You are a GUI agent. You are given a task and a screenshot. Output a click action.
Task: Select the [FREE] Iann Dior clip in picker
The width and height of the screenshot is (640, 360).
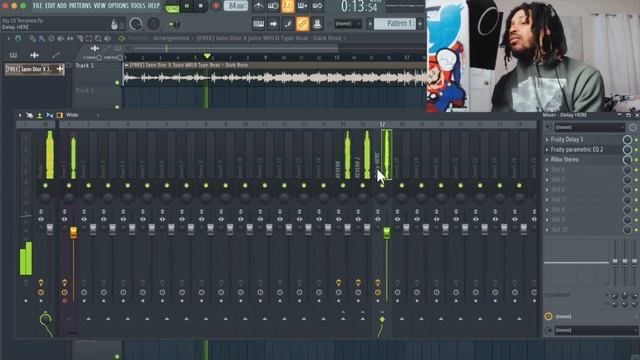pyautogui.click(x=34, y=69)
